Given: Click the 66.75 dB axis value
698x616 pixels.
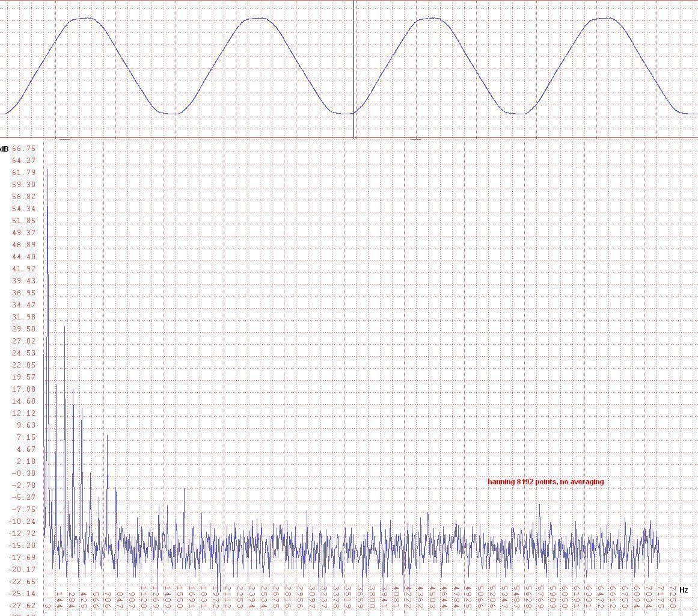Looking at the screenshot, I should point(23,149).
